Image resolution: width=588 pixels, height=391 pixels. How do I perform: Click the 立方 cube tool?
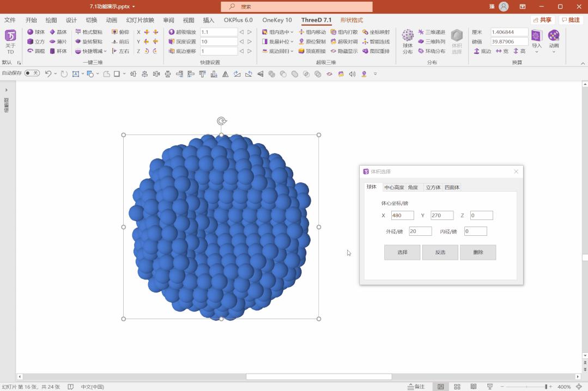pos(37,41)
